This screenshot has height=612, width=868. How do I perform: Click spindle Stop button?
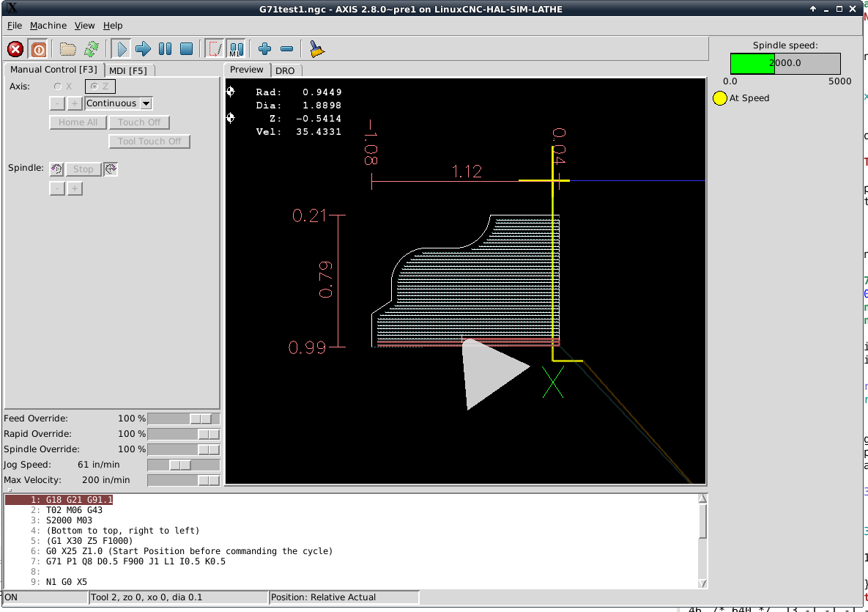[84, 169]
